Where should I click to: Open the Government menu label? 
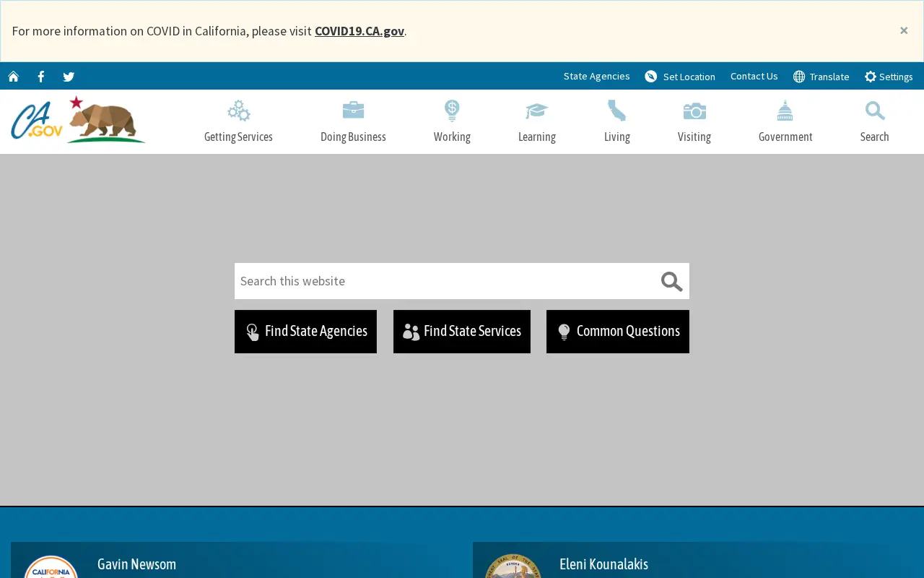tap(785, 137)
